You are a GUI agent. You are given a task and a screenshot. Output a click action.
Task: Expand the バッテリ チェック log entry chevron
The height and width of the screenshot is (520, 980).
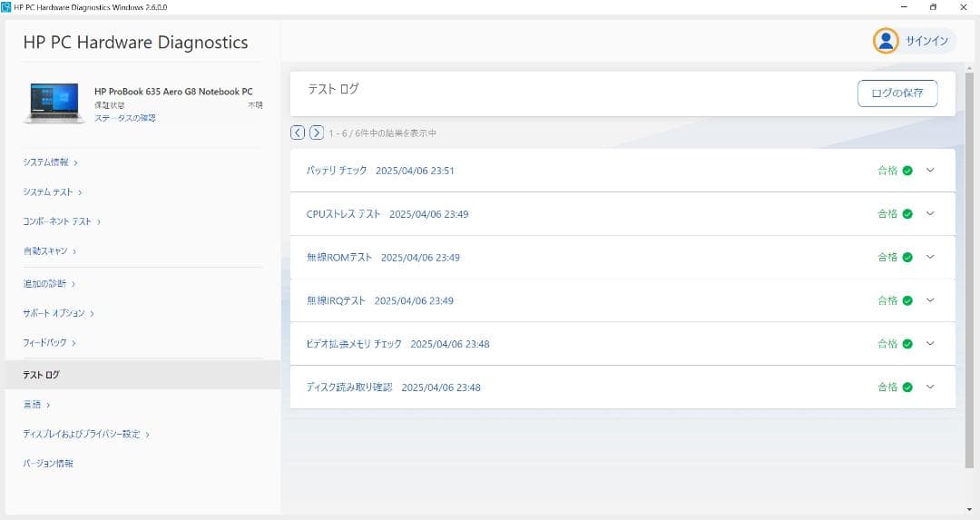coord(930,171)
